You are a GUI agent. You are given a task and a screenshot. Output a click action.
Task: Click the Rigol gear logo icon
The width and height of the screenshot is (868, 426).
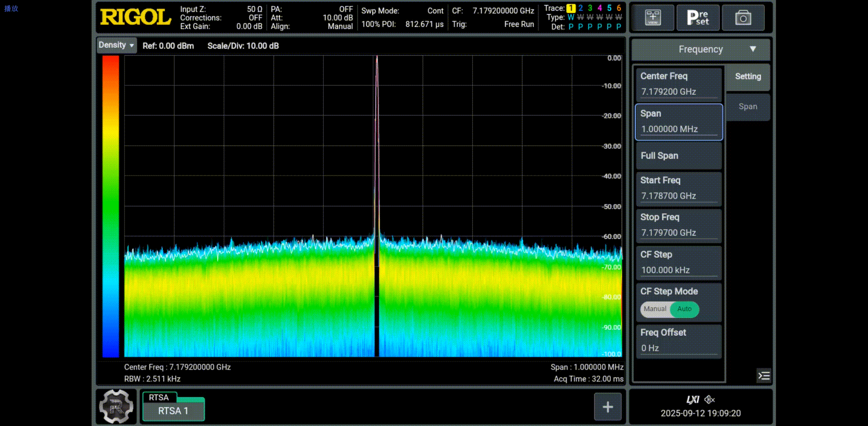[x=116, y=406]
